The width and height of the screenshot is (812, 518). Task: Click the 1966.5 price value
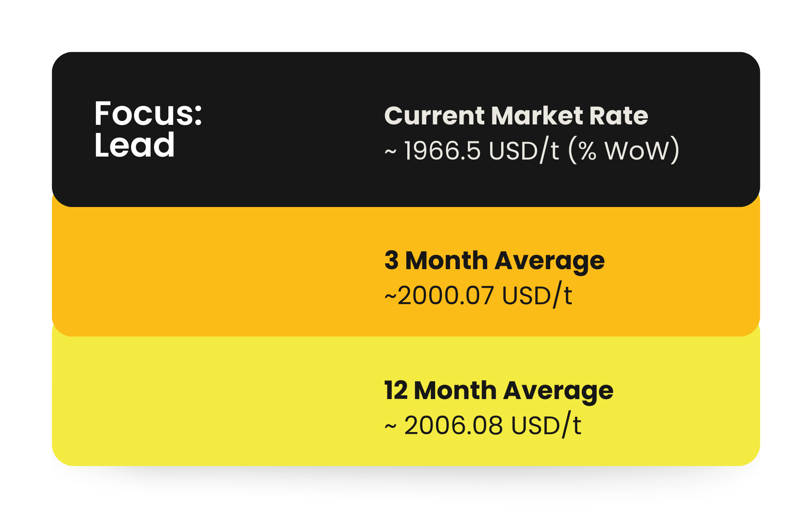pos(442,151)
